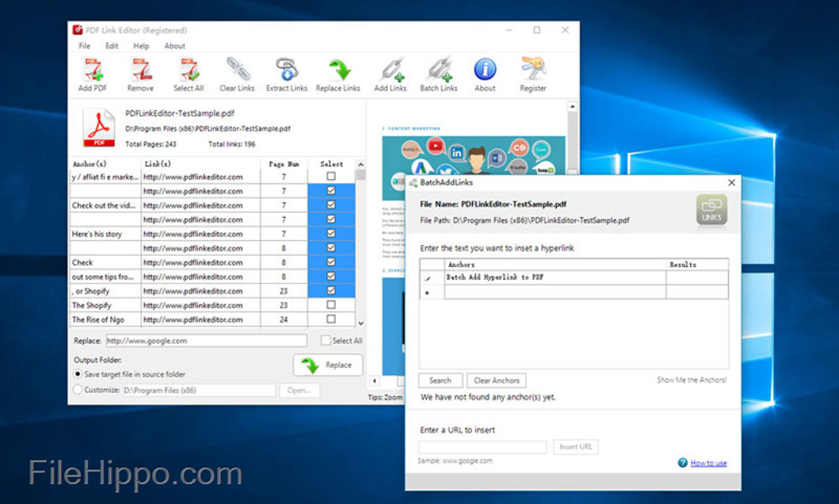
Task: Choose Save target file in source folder
Action: point(78,374)
